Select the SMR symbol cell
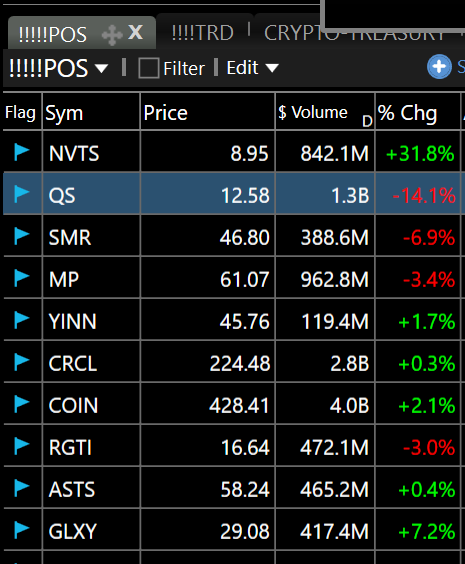Image resolution: width=465 pixels, height=564 pixels. 91,236
